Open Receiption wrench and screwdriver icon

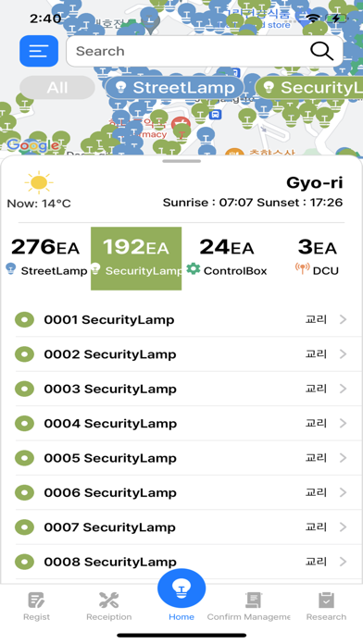click(x=109, y=601)
